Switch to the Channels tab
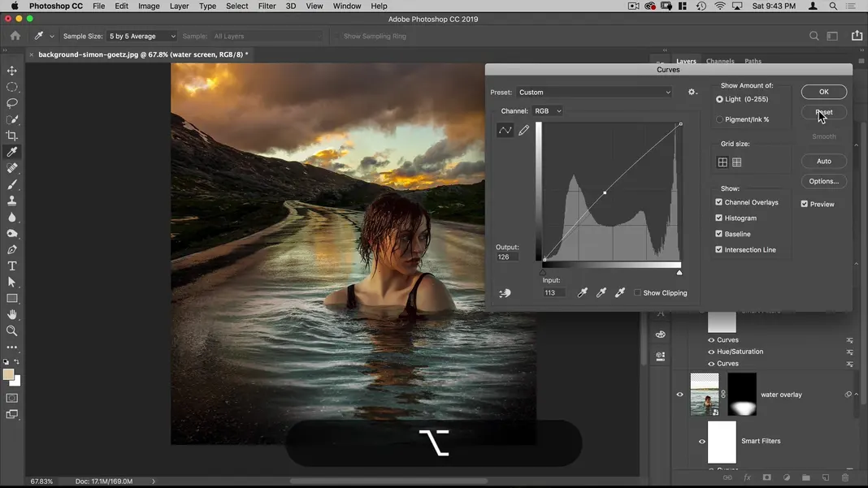Image resolution: width=868 pixels, height=488 pixels. (719, 61)
